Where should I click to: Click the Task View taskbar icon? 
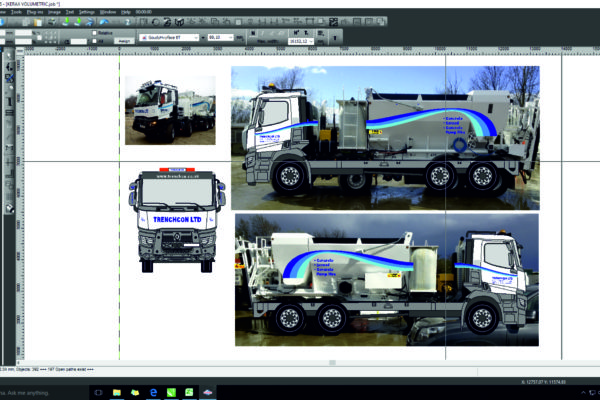tap(98, 393)
